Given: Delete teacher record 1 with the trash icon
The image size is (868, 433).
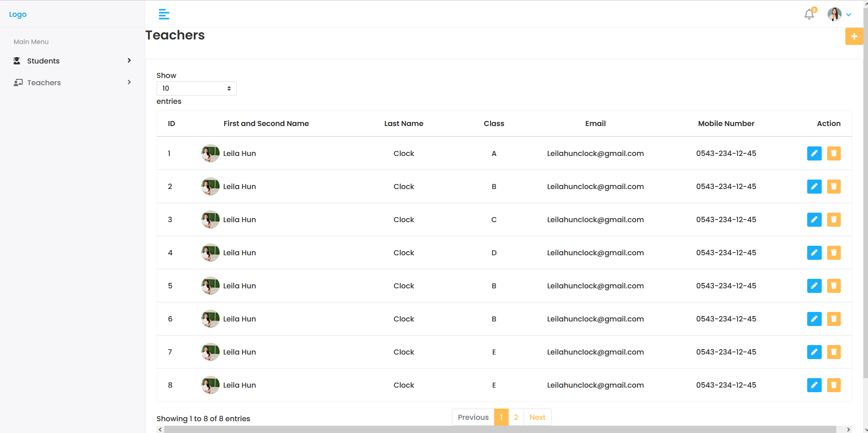Looking at the screenshot, I should pos(834,153).
